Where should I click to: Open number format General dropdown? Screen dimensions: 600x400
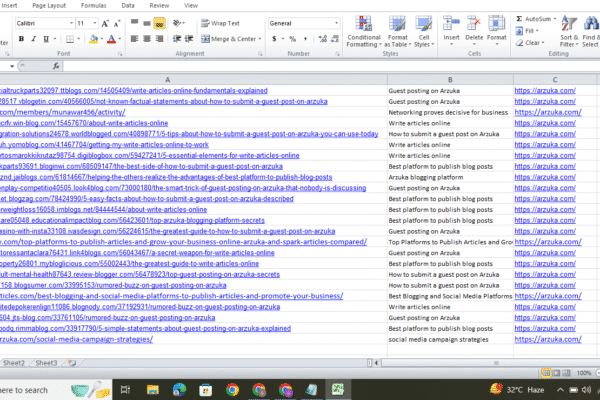point(336,23)
